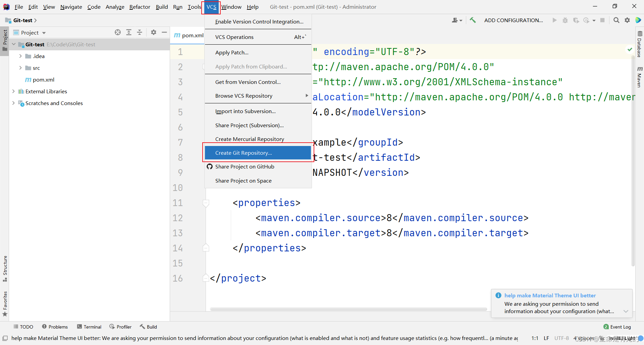Toggle the Project side tab
The image size is (644, 345).
[5, 40]
